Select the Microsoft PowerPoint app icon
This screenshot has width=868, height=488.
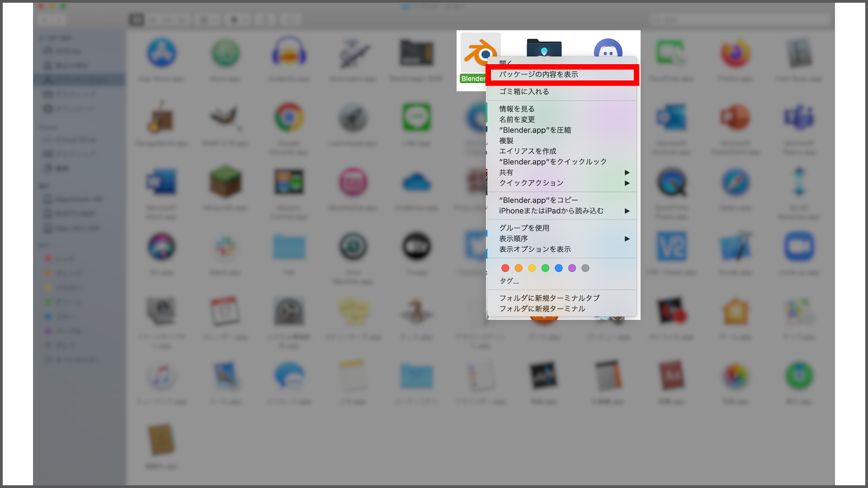coord(736,117)
